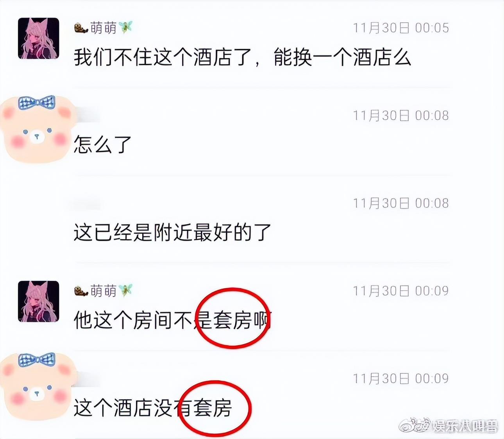Click the Weibo logo watermark icon

414,425
